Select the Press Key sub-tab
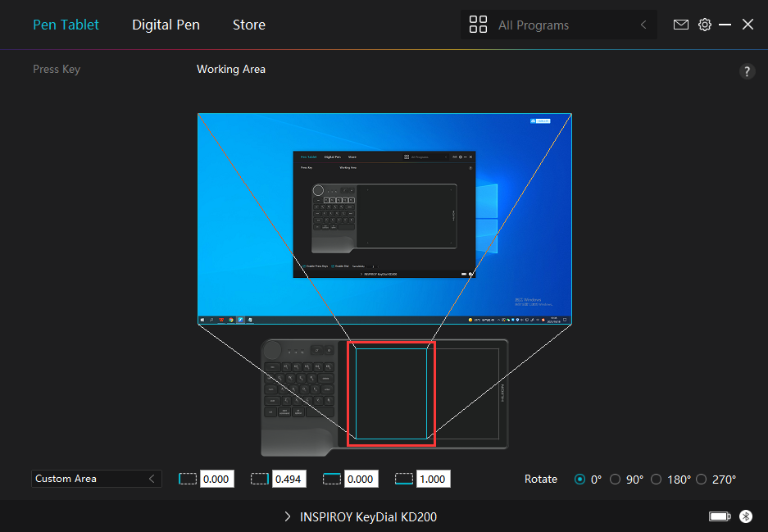Viewport: 768px width, 532px height. 57,70
